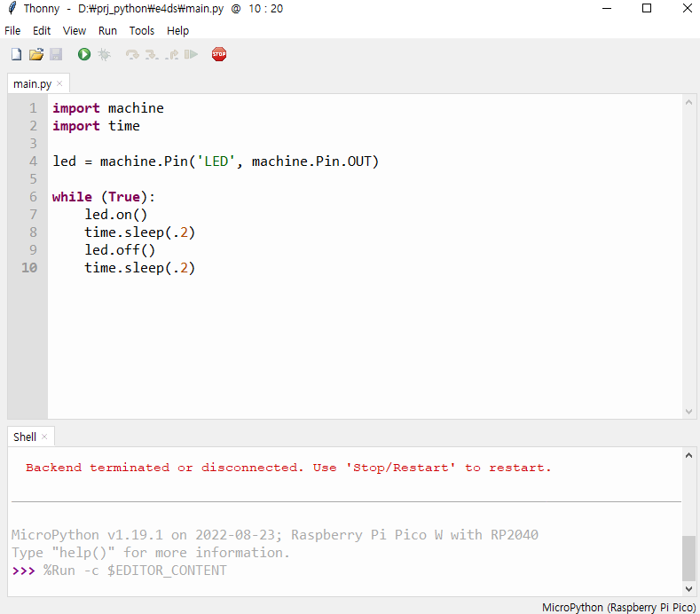700x614 pixels.
Task: Close the main.py editor tab
Action: pos(59,83)
